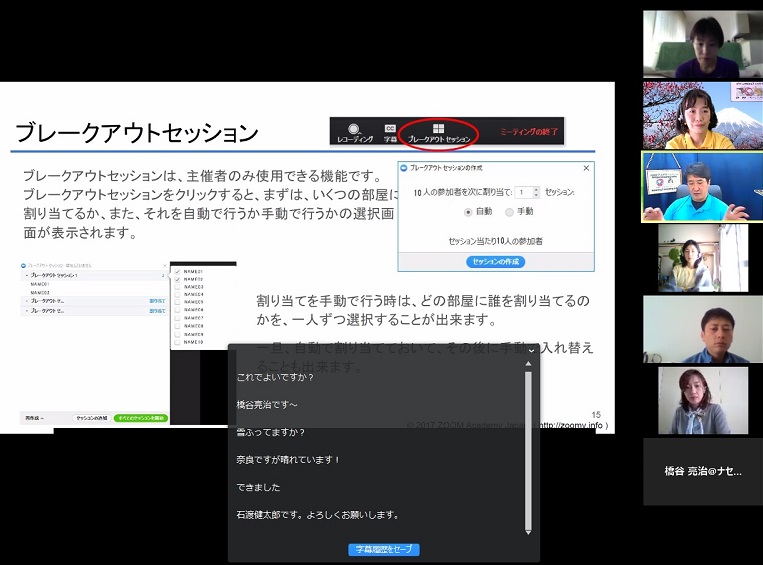Expand the first Breakout Session tree row
The height and width of the screenshot is (565, 763).
click(x=26, y=275)
